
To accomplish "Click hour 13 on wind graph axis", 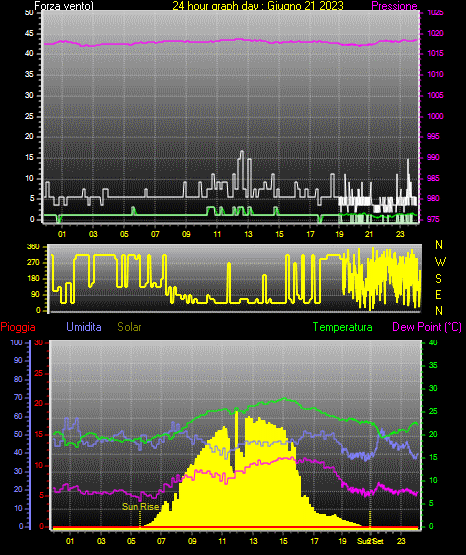I will coord(248,234).
